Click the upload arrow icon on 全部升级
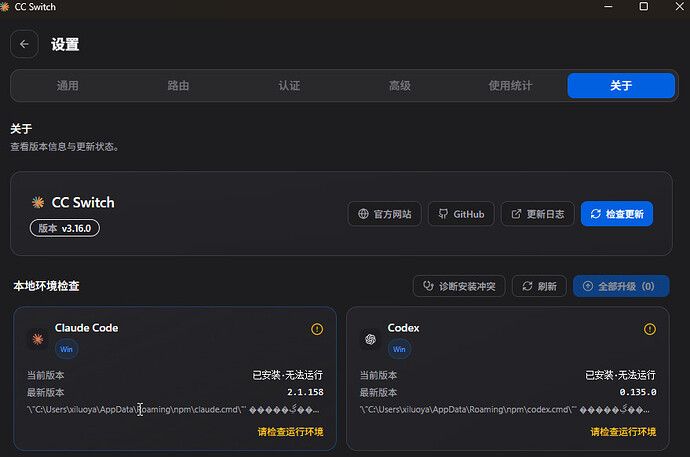 tap(588, 286)
